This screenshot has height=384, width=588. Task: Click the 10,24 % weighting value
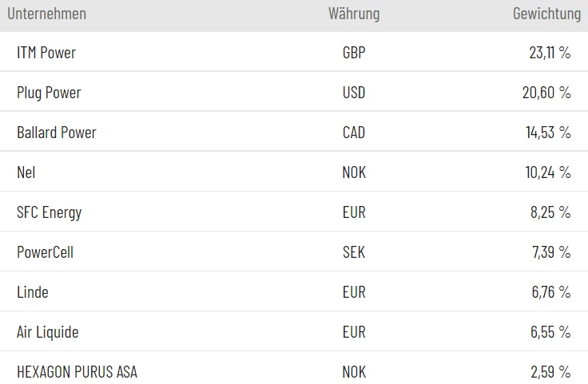click(x=548, y=172)
